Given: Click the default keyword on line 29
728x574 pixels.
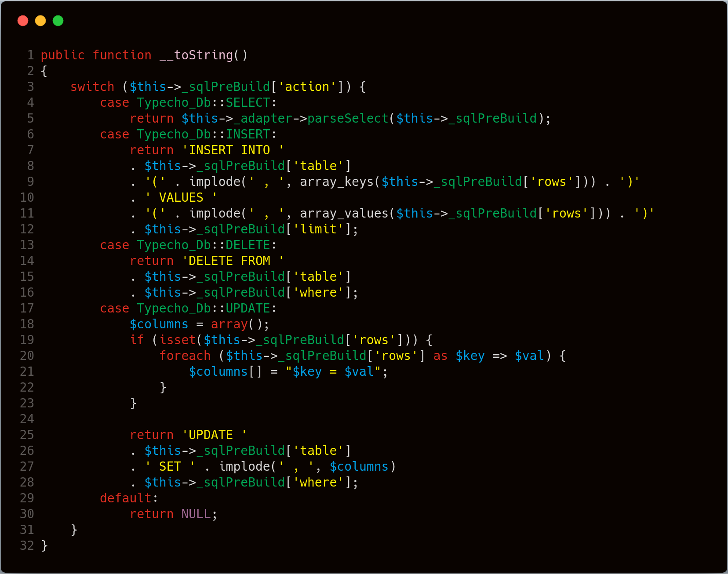Looking at the screenshot, I should [126, 498].
